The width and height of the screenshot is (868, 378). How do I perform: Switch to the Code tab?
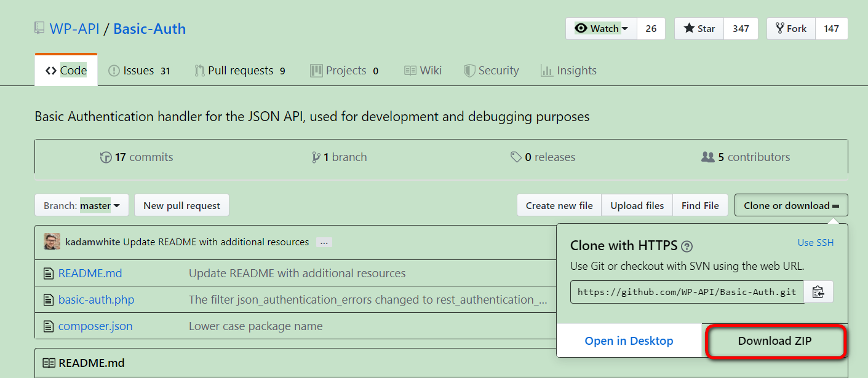[x=66, y=71]
